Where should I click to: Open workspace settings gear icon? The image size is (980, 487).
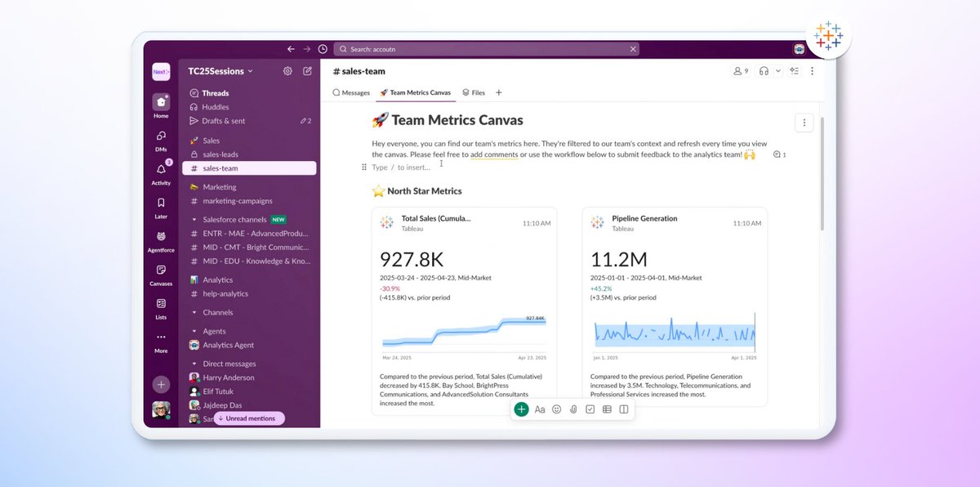287,71
